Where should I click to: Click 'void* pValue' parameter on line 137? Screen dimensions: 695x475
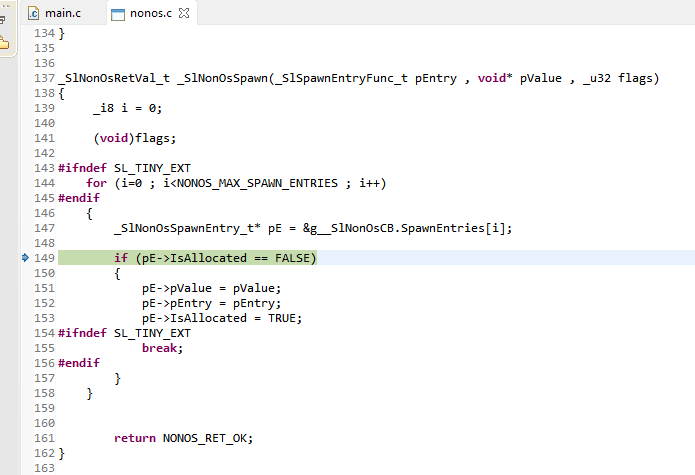[x=519, y=78]
